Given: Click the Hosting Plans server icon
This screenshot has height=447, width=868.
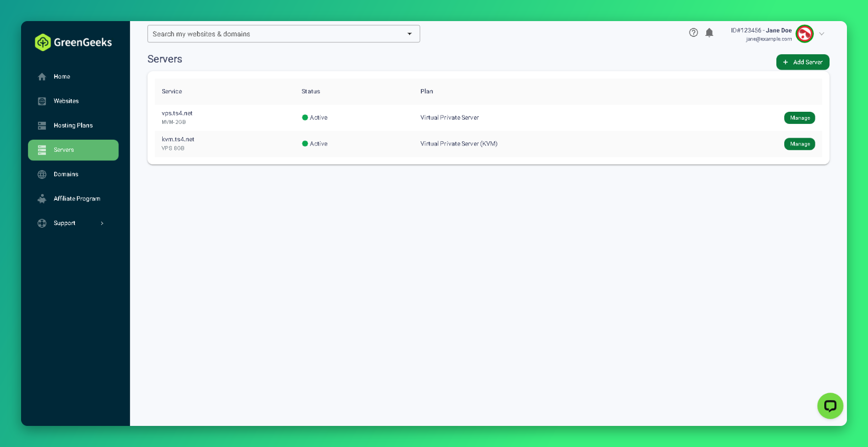Looking at the screenshot, I should point(42,125).
